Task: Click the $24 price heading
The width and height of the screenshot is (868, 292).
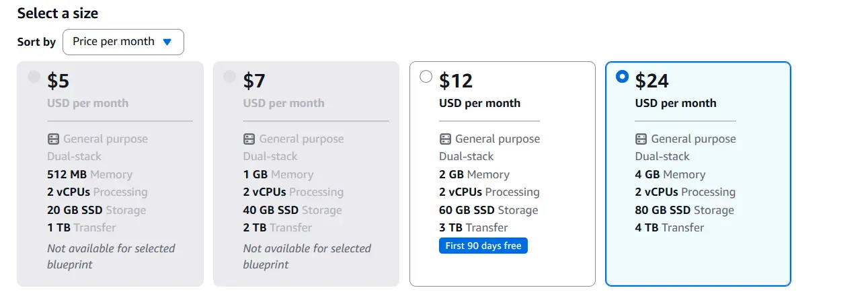Action: (x=652, y=81)
